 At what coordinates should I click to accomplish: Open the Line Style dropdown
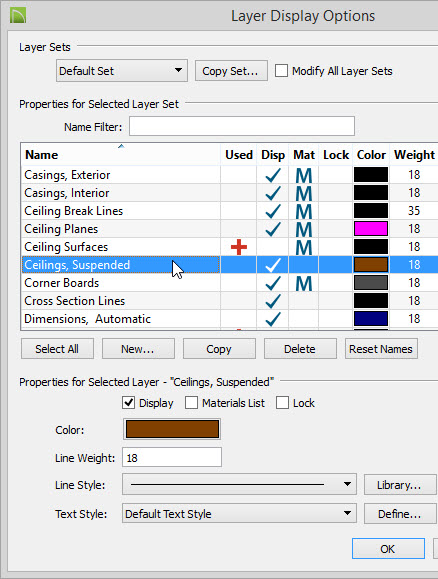tap(239, 484)
